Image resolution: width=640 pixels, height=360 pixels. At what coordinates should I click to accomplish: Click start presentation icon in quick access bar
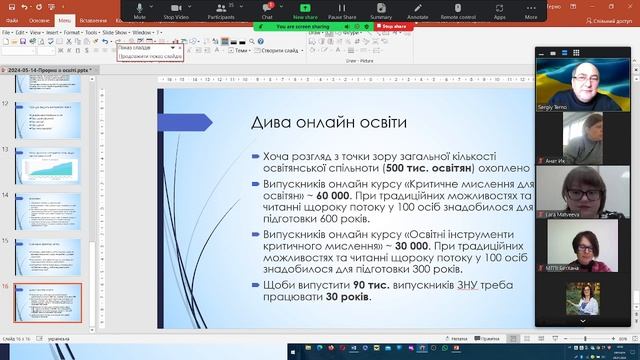52,7
